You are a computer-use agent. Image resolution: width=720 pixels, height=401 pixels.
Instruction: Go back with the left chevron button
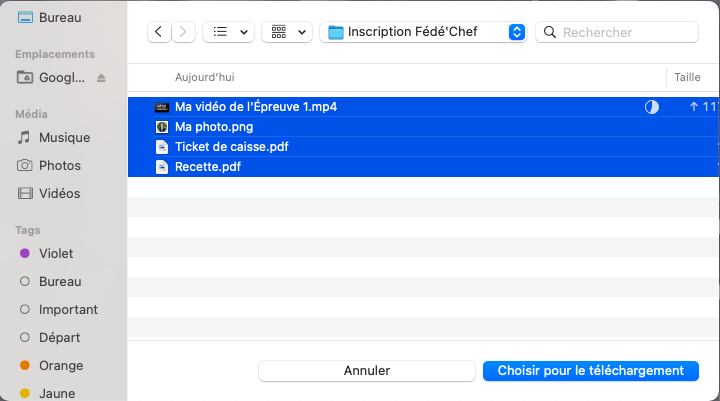[x=159, y=32]
